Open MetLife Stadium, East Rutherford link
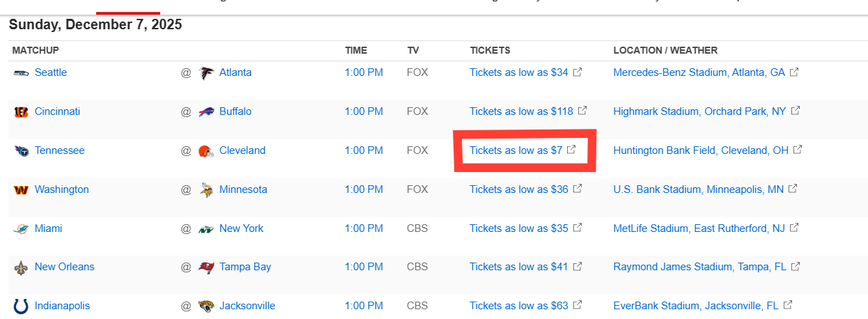 pyautogui.click(x=699, y=228)
